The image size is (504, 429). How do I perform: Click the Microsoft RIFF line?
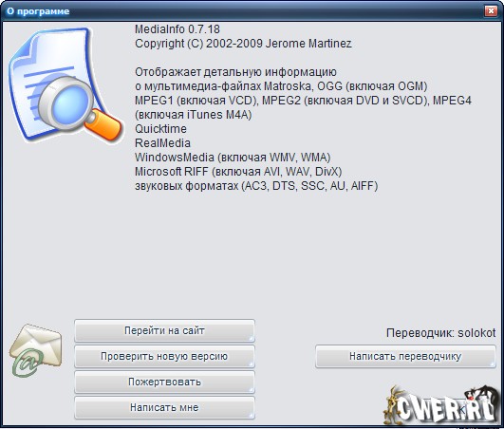238,171
